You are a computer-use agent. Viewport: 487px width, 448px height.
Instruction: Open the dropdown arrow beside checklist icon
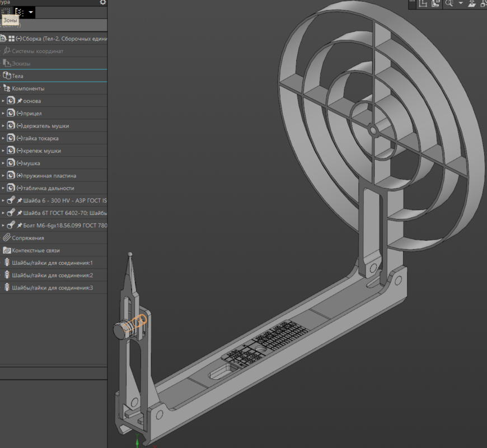point(31,12)
